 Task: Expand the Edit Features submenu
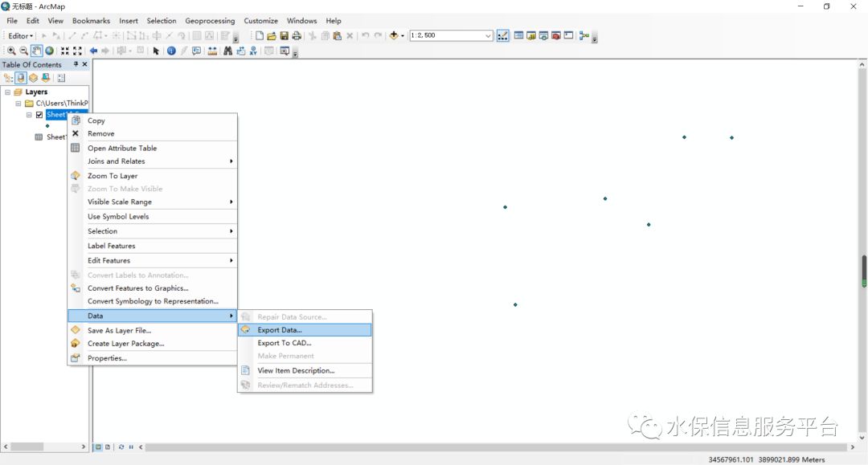pos(152,260)
